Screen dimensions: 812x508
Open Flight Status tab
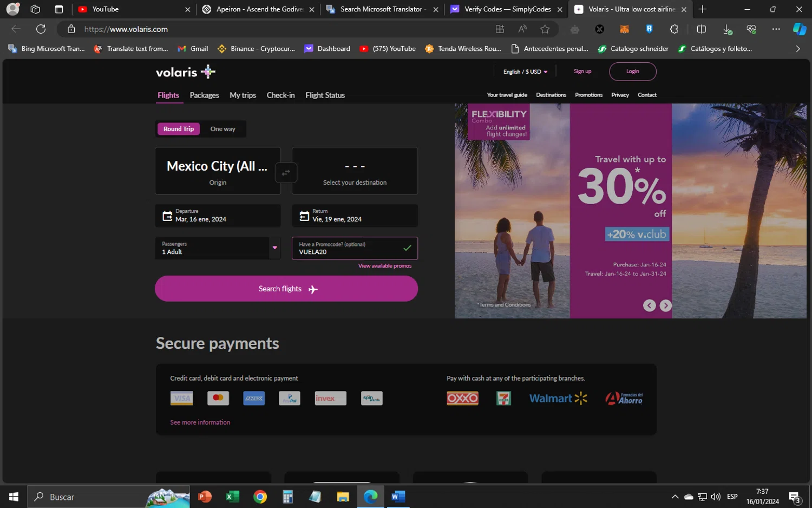pyautogui.click(x=325, y=95)
